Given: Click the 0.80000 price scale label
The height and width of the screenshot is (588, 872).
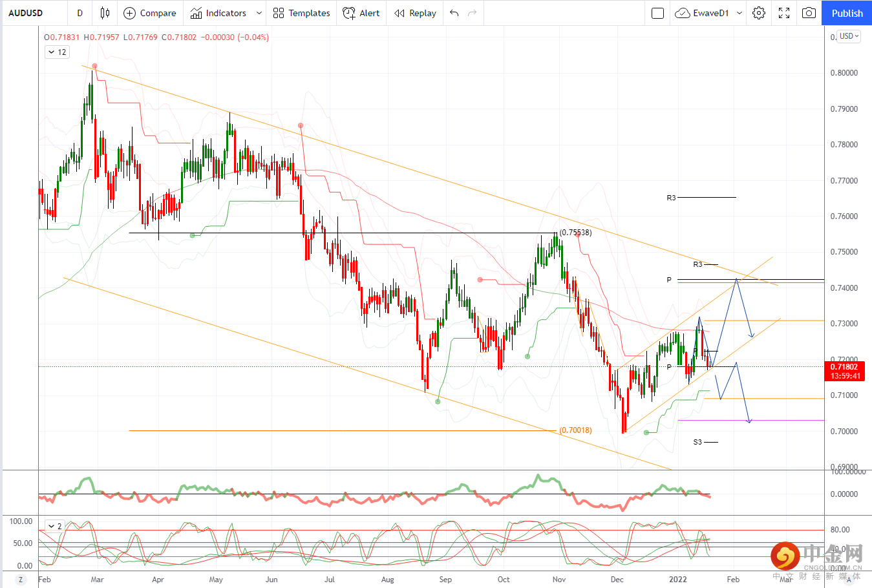Looking at the screenshot, I should (844, 73).
